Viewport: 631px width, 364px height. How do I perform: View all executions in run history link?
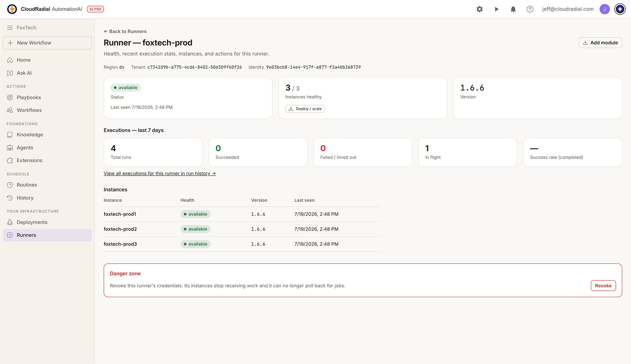point(160,173)
